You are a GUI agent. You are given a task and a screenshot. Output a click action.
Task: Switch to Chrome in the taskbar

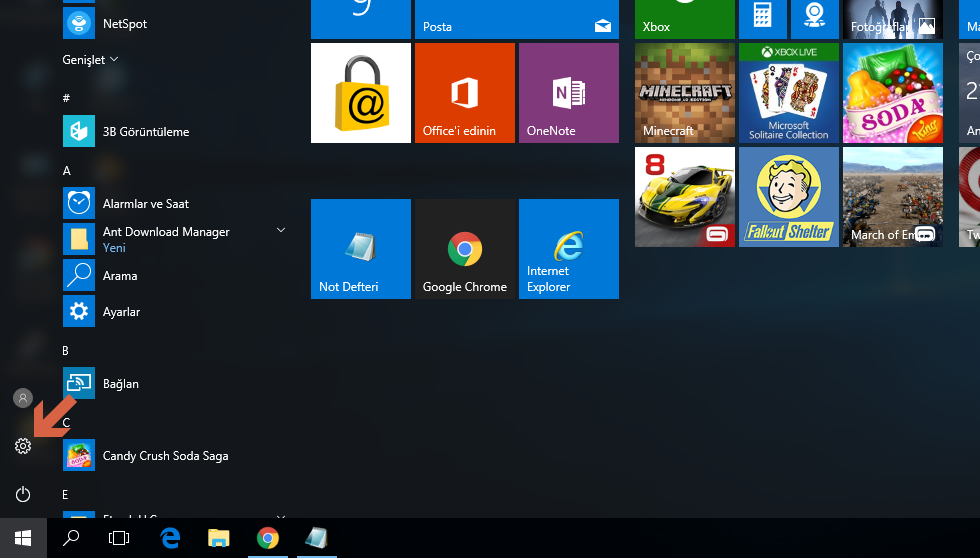tap(268, 538)
